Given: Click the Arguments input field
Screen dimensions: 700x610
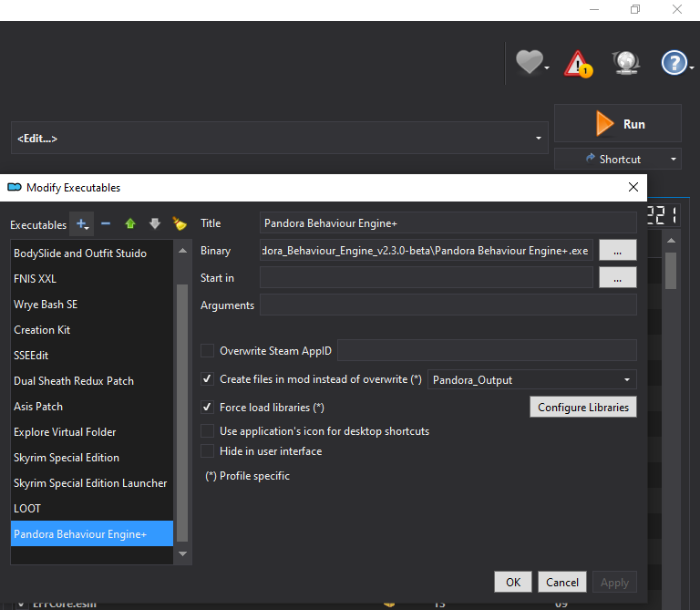Looking at the screenshot, I should click(448, 305).
